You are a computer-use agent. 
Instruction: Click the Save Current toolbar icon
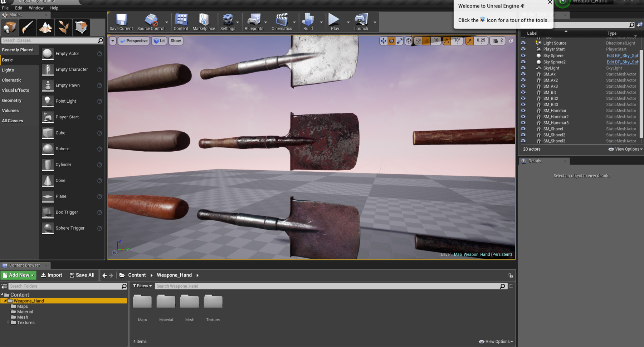[x=121, y=22]
